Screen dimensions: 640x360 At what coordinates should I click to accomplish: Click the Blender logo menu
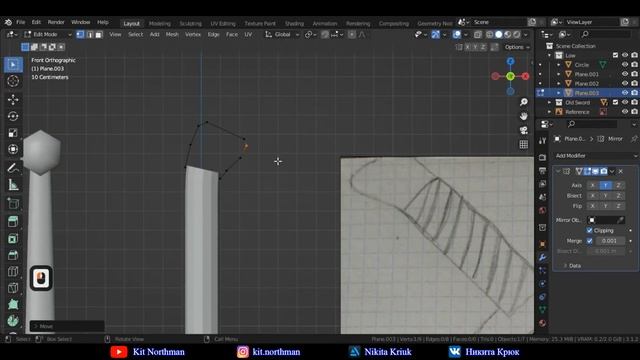point(8,22)
